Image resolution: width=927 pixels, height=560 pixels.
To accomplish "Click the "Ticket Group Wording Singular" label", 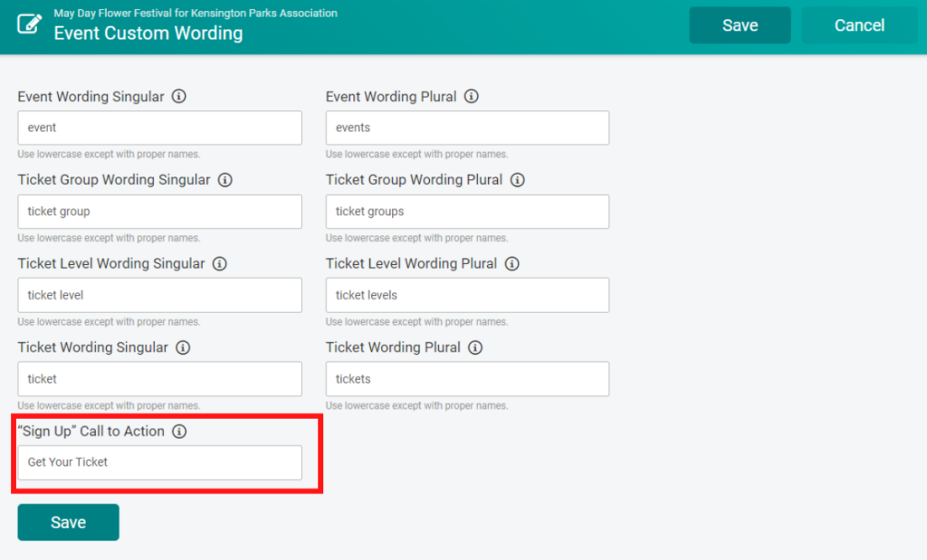I will 114,180.
